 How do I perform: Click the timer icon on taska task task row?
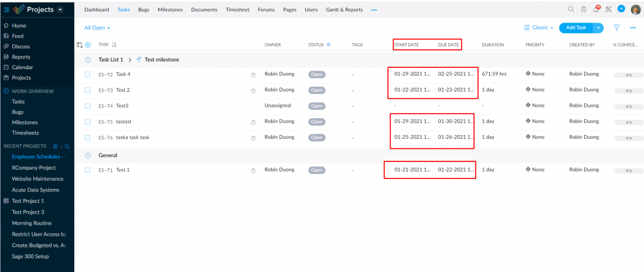[253, 138]
